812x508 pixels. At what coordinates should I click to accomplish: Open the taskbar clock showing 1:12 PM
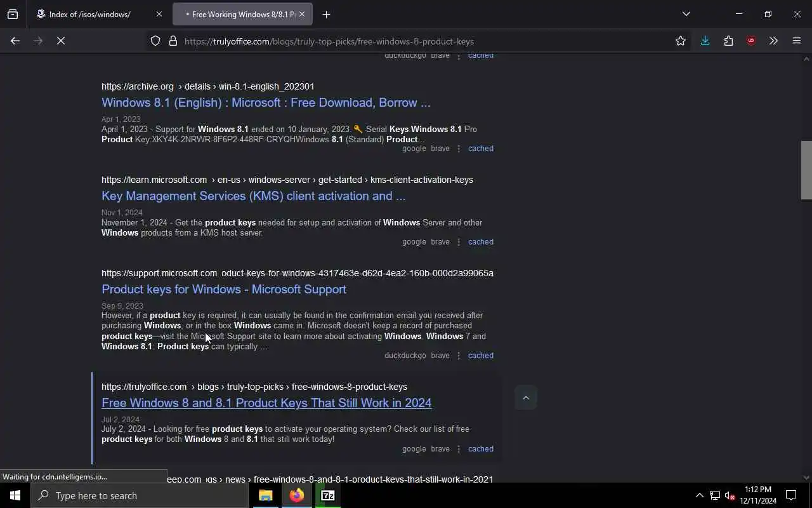point(758,495)
